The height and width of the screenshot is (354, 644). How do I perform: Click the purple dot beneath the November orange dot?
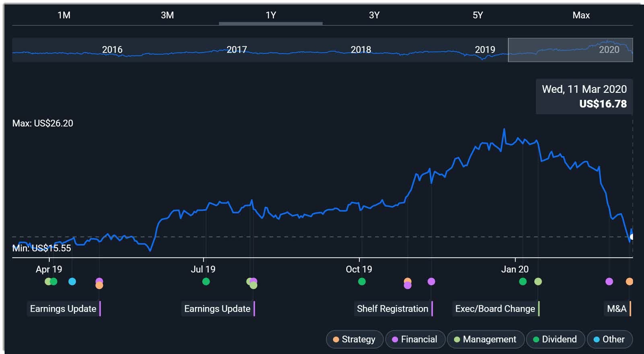(x=408, y=286)
